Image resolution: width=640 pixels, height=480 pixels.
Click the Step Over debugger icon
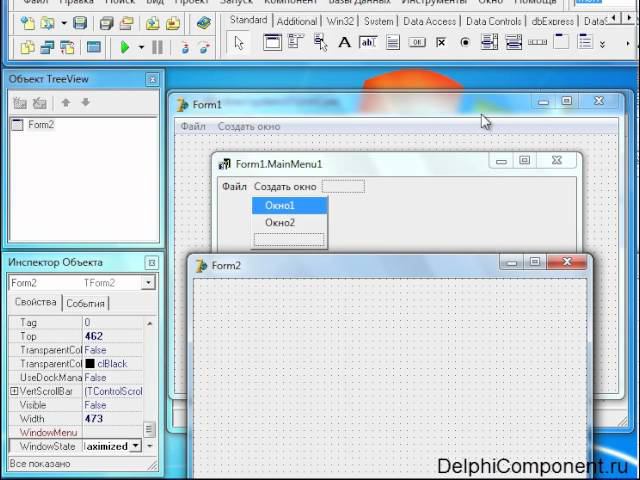[x=204, y=48]
